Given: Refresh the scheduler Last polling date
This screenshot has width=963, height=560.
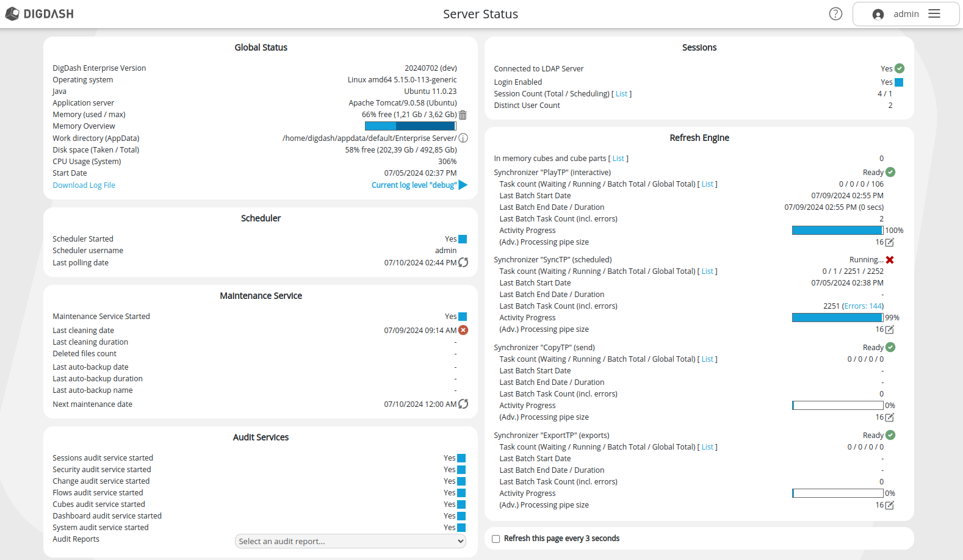Looking at the screenshot, I should pyautogui.click(x=463, y=263).
